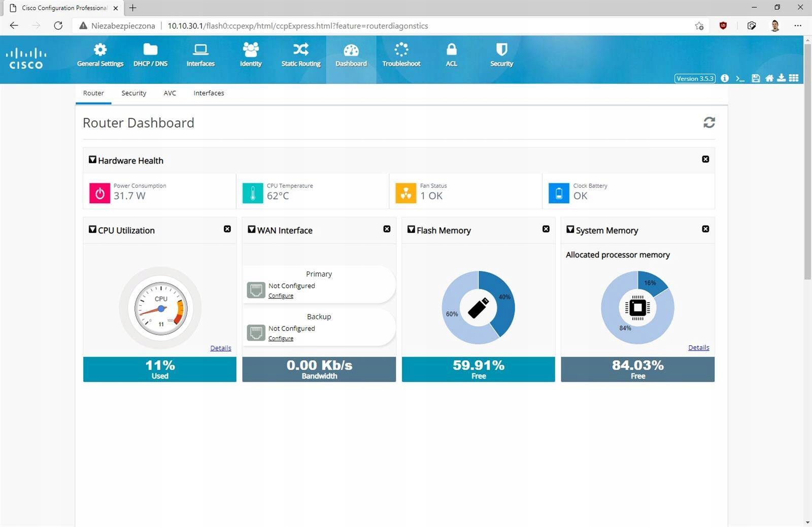This screenshot has width=812, height=527.
Task: Collapse the CPU Utilization widget
Action: click(92, 229)
